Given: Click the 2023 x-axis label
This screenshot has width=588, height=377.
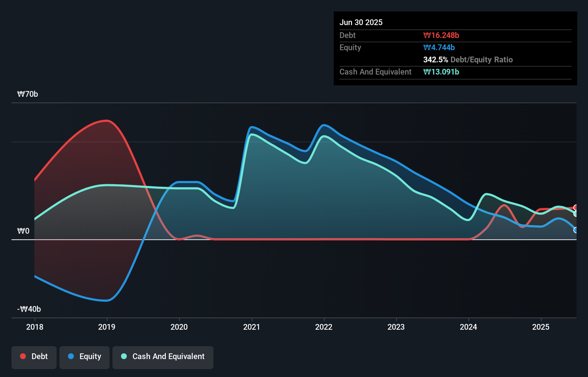Looking at the screenshot, I should click(x=396, y=327).
